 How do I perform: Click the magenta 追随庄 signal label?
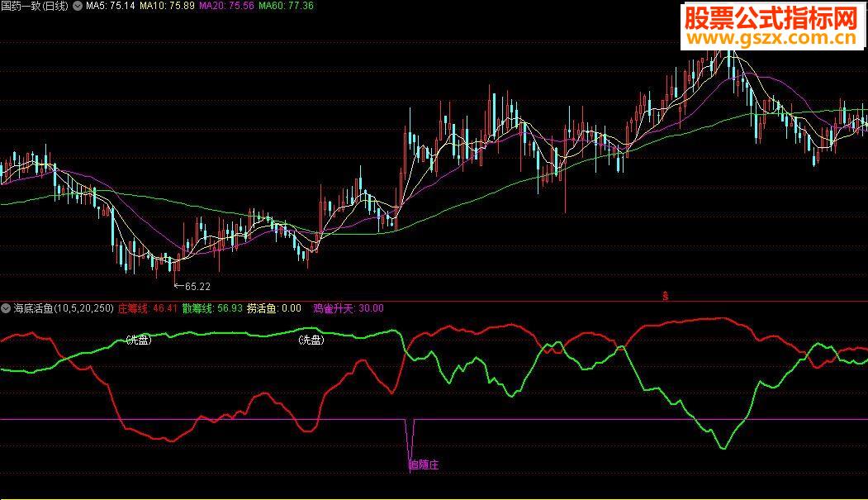coord(424,465)
